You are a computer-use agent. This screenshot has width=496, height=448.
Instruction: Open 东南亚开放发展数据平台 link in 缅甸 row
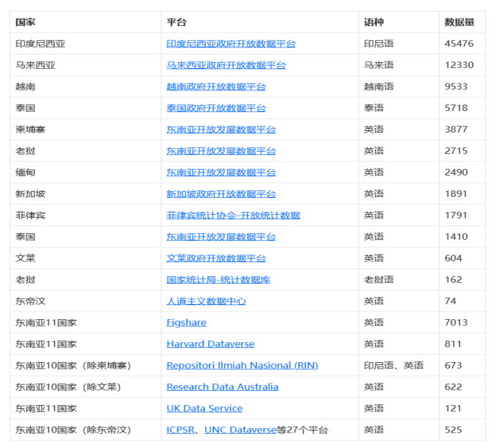pyautogui.click(x=221, y=173)
